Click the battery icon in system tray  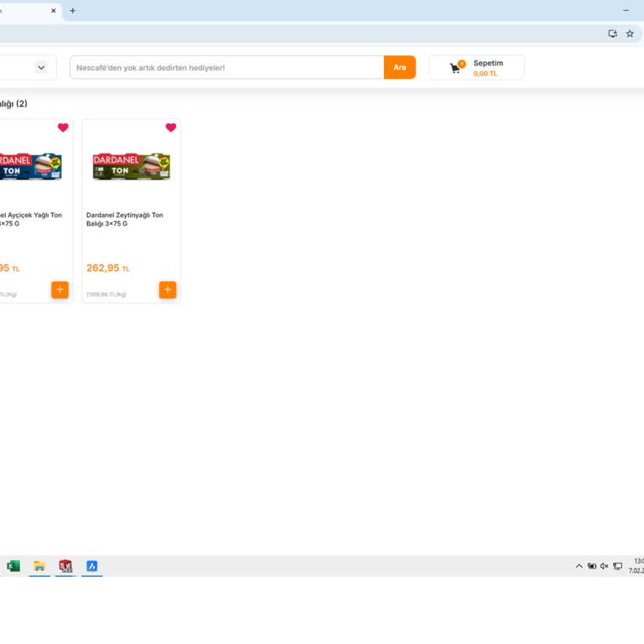(x=592, y=566)
